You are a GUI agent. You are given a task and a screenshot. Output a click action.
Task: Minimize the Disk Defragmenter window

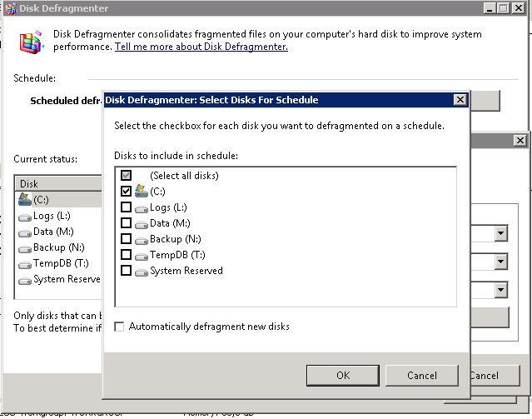point(490,8)
